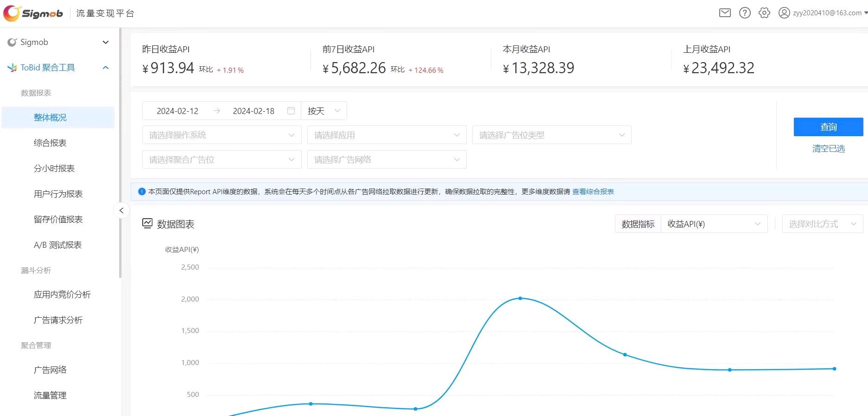Open 请选择广告网络 dropdown
Screen dimensions: 868x416
pos(387,160)
